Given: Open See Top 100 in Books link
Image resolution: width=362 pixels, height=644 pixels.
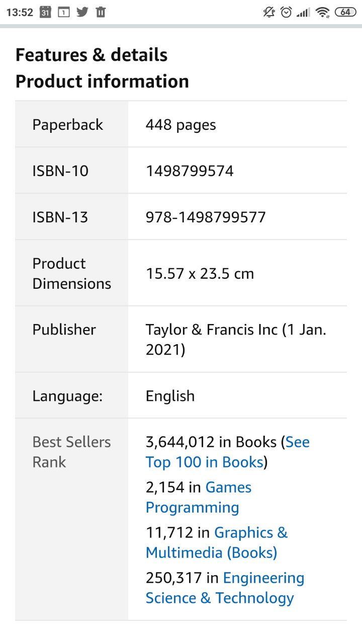Looking at the screenshot, I should tap(227, 452).
